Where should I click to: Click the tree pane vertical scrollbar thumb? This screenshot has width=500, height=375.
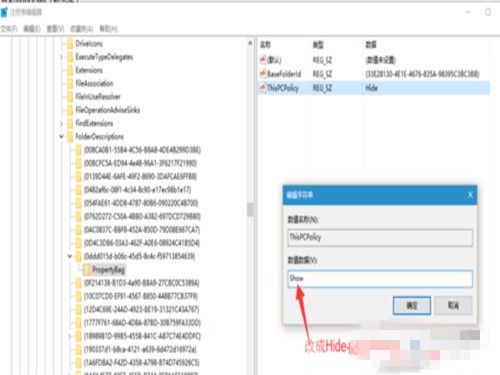point(250,209)
